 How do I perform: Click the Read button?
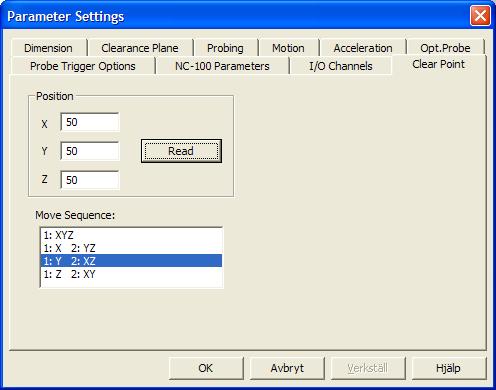(181, 151)
